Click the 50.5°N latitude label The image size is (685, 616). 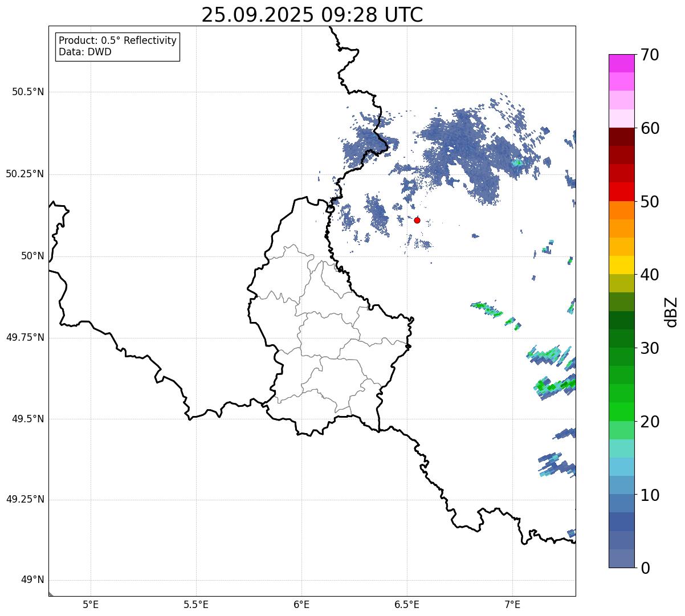point(28,92)
